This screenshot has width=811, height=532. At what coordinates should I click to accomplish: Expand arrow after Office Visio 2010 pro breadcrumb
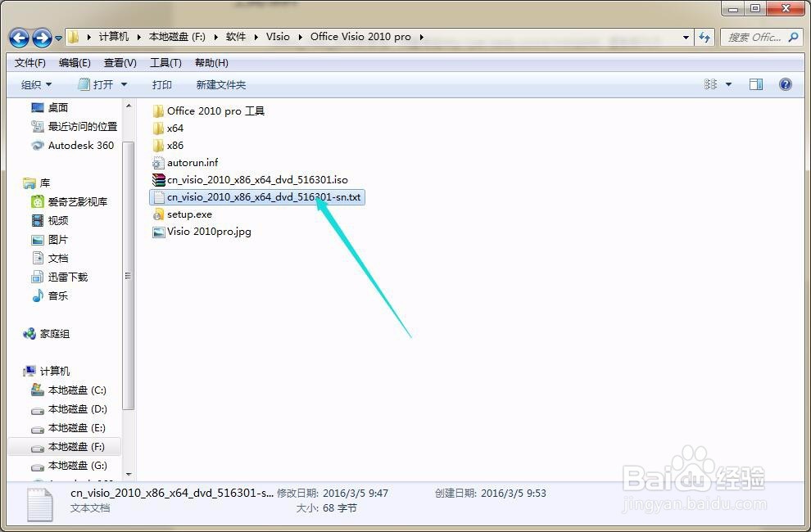pyautogui.click(x=422, y=37)
